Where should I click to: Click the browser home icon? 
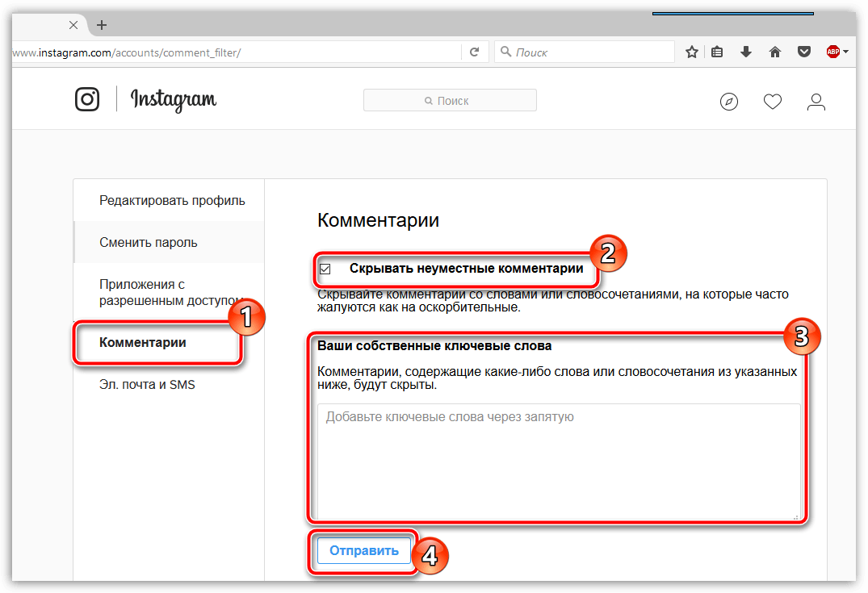pos(775,52)
